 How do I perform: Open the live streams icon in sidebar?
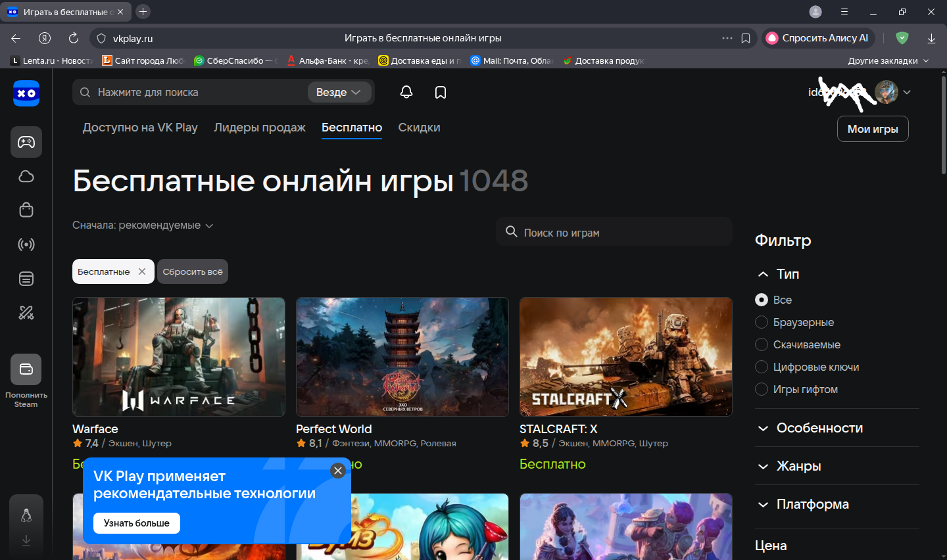26,245
